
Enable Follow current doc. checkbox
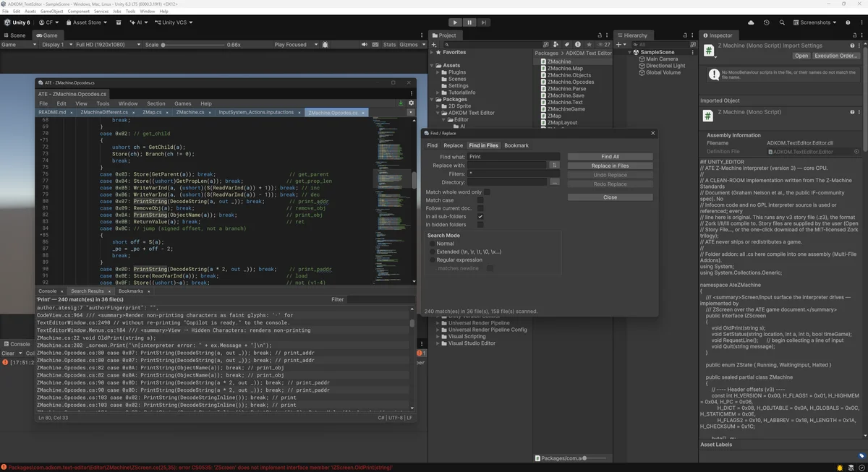point(480,208)
